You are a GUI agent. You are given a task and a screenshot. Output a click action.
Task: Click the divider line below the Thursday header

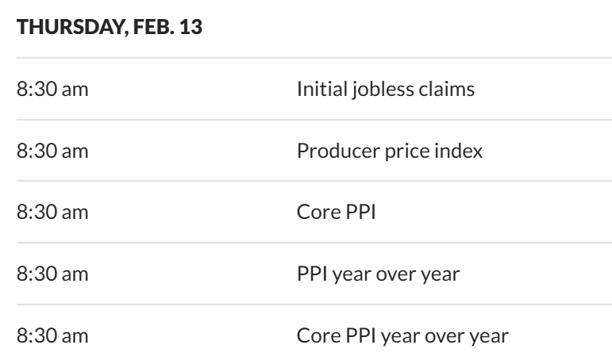point(306,58)
